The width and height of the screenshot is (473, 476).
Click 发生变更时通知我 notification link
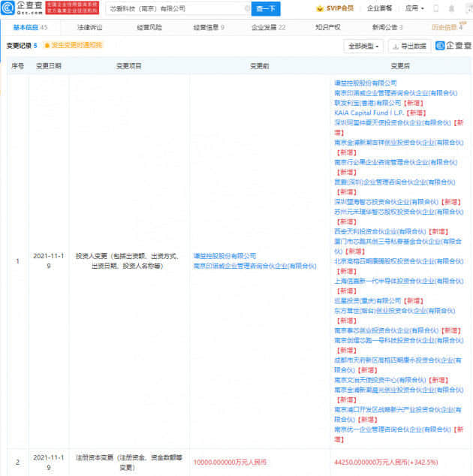(x=77, y=46)
